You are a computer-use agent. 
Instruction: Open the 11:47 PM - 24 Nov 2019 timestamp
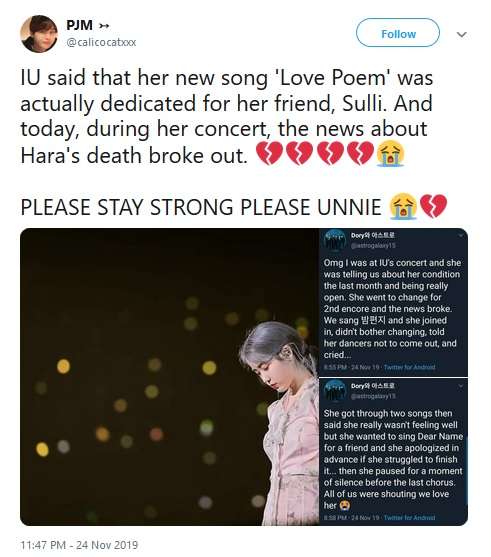[x=79, y=545]
